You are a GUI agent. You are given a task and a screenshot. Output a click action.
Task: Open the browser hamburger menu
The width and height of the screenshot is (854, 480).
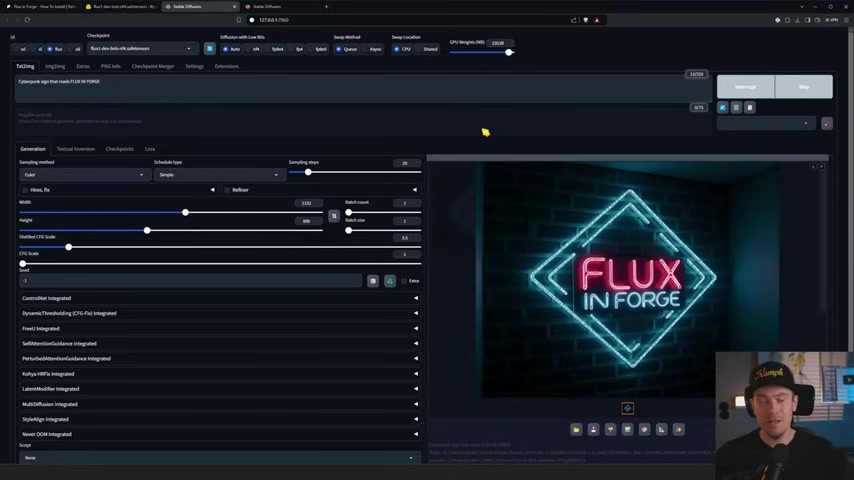pos(846,20)
